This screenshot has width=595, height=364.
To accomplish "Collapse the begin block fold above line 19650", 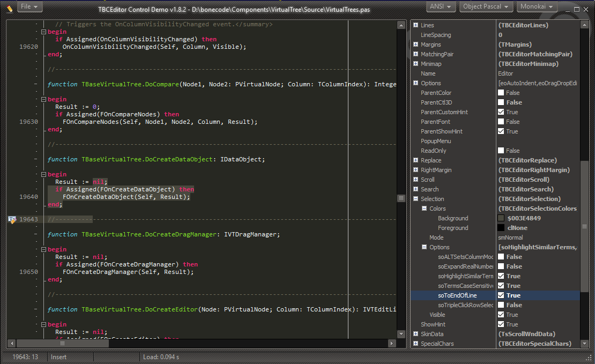I will pos(44,249).
